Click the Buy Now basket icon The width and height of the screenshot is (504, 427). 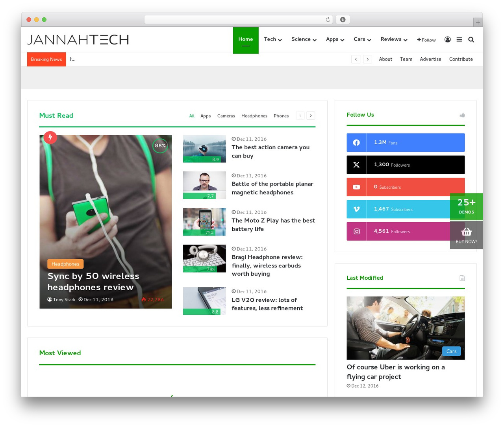466,232
